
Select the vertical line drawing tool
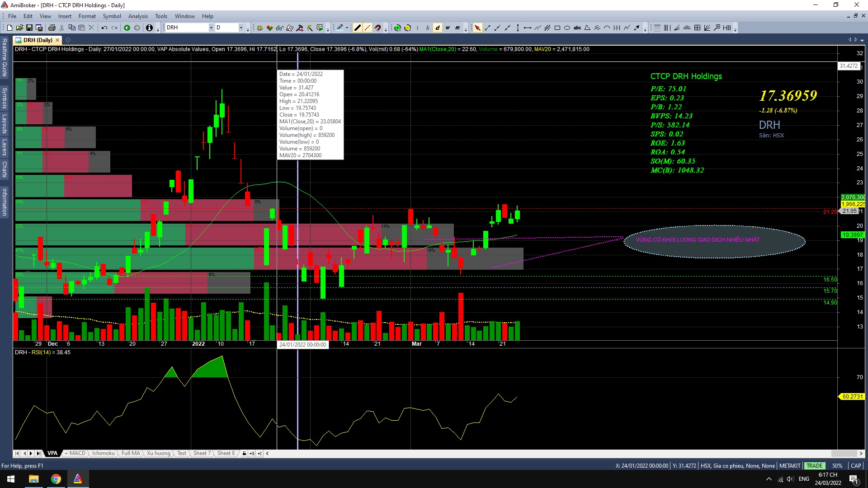pyautogui.click(x=518, y=28)
